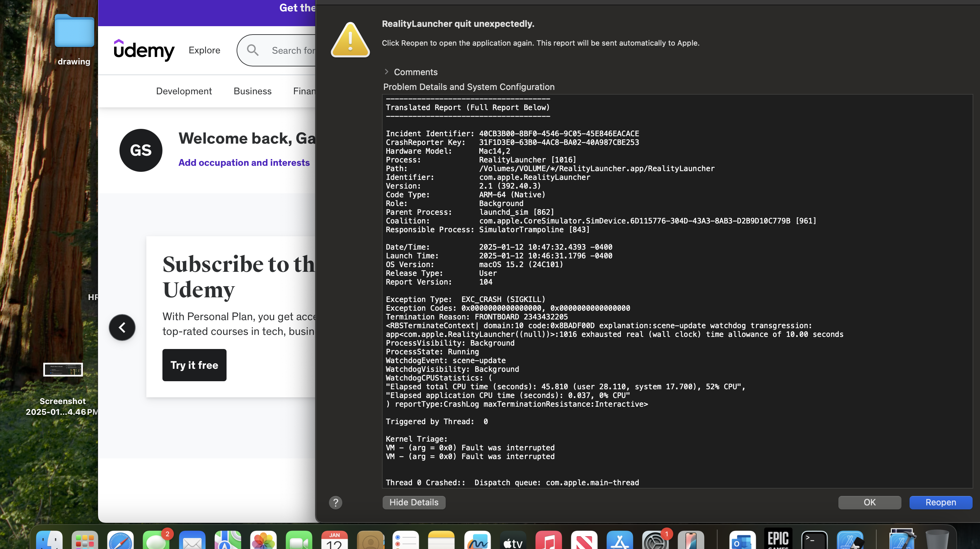Click the 'Version: 2.1 (392.40.3)' line
Screen dimensions: 980x549
point(463,186)
